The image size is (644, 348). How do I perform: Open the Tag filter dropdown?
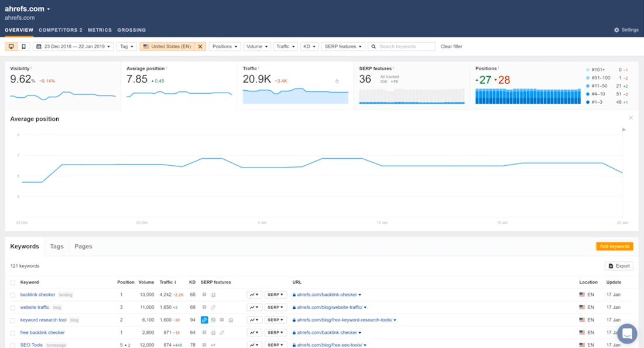pyautogui.click(x=126, y=46)
